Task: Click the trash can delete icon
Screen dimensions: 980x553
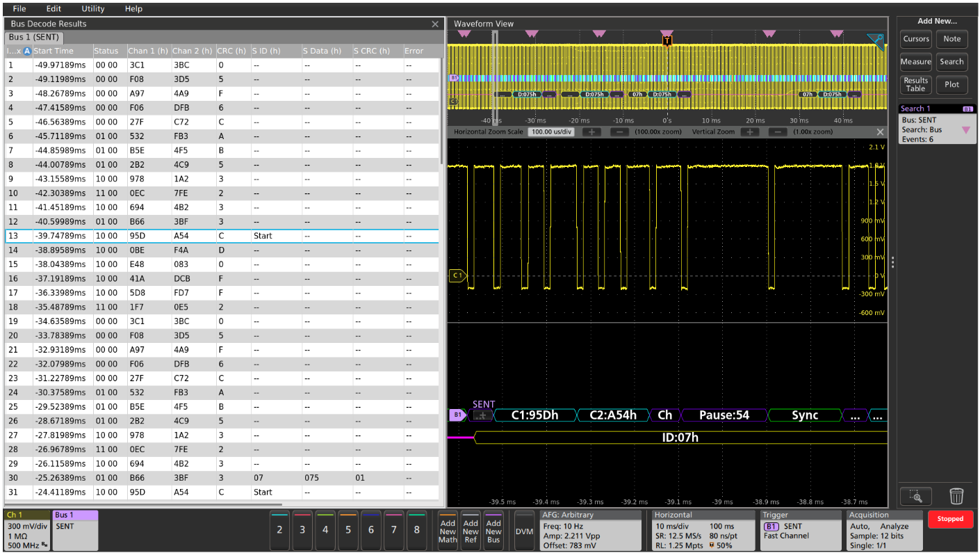Action: [956, 496]
